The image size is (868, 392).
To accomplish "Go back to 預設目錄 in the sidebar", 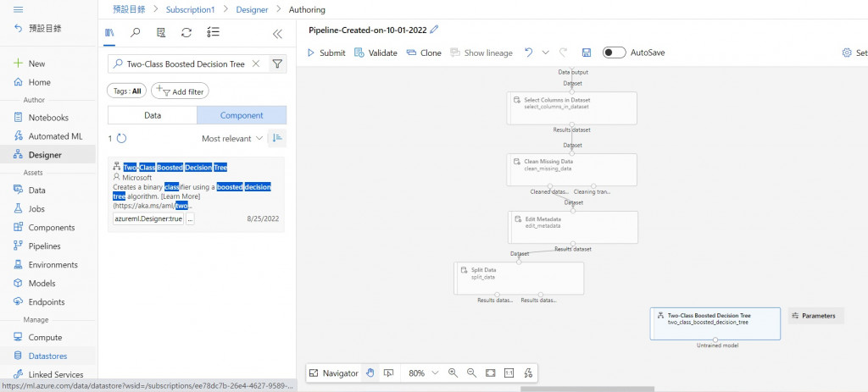I will (x=37, y=28).
